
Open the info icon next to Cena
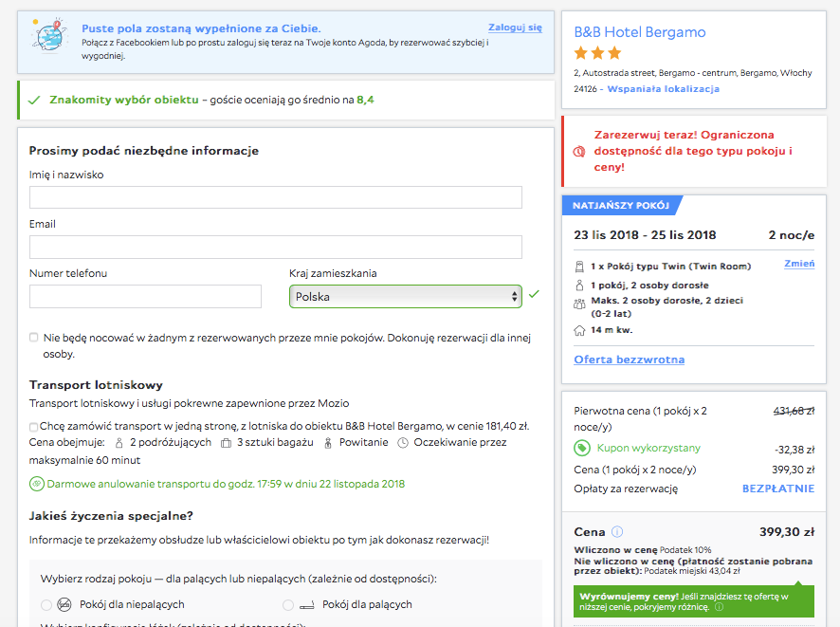tap(617, 531)
